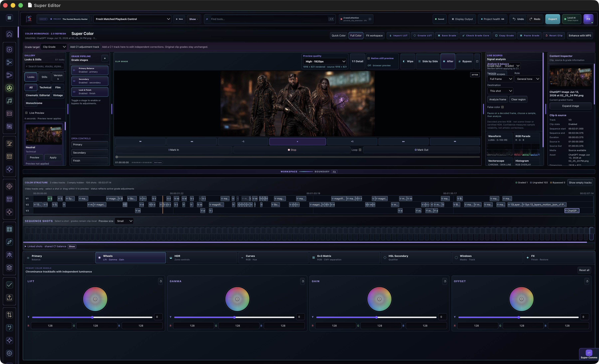Click the Analyze frame button
The width and height of the screenshot is (599, 364).
click(x=497, y=99)
